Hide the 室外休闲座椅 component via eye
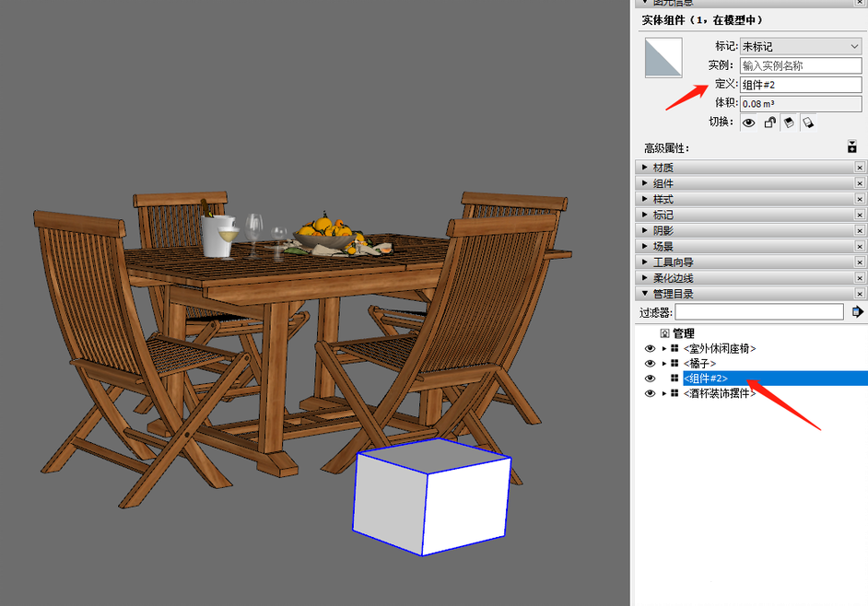The image size is (868, 606). click(650, 349)
